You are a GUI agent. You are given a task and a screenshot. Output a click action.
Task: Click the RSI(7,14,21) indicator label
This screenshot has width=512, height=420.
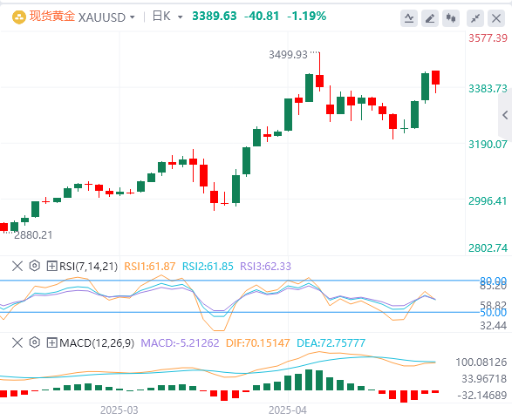(x=88, y=267)
